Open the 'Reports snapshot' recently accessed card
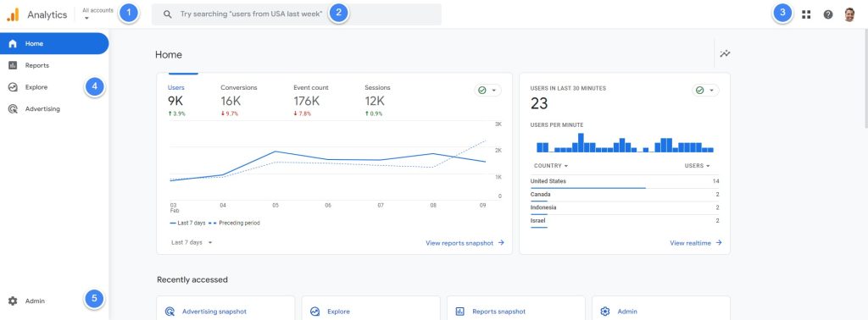 tap(516, 308)
